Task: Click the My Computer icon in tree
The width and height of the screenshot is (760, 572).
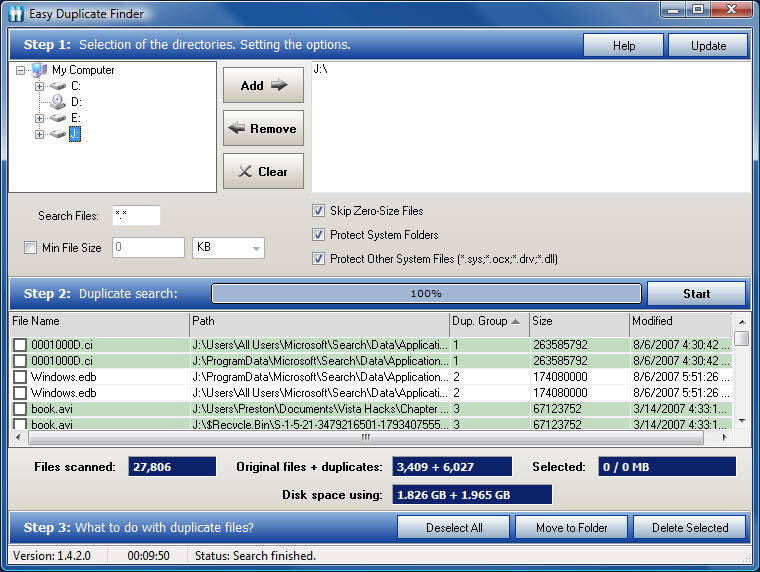Action: coord(39,70)
